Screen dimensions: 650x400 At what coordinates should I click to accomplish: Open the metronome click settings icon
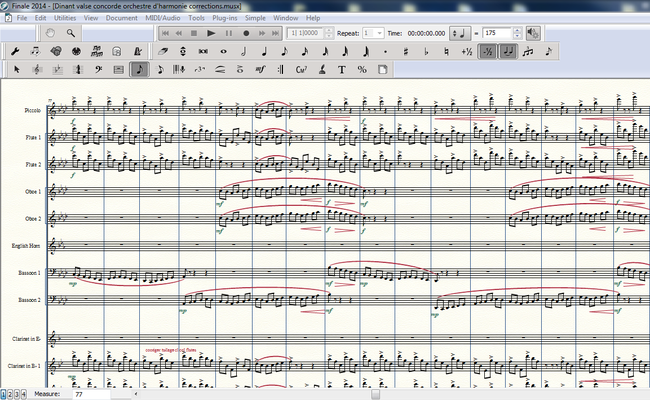pos(137,51)
